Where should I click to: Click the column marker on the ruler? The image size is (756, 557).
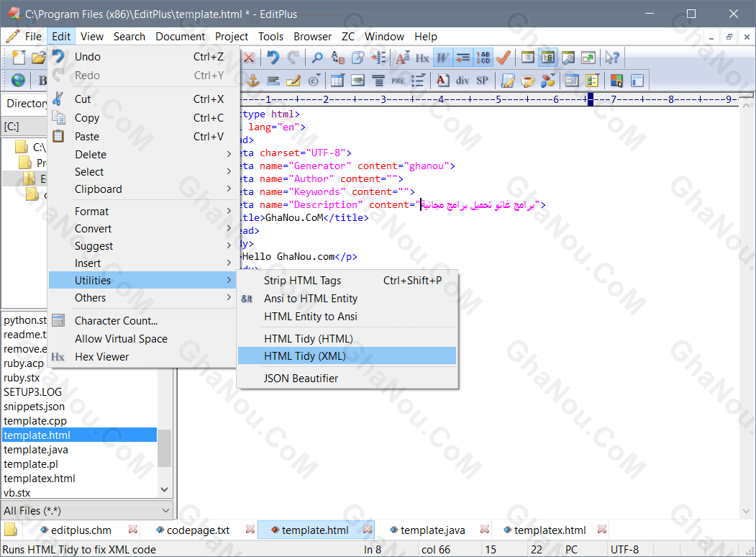(591, 99)
